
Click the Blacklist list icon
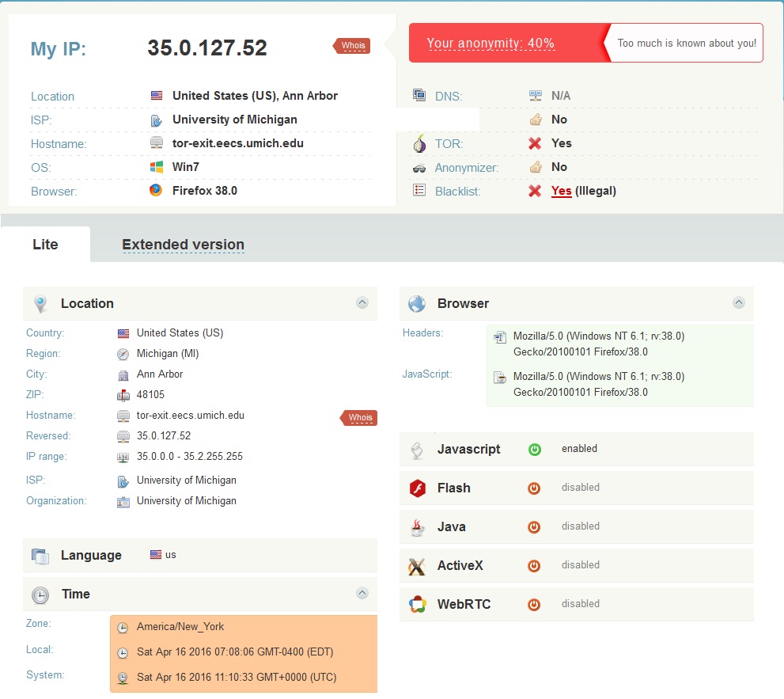pyautogui.click(x=419, y=191)
